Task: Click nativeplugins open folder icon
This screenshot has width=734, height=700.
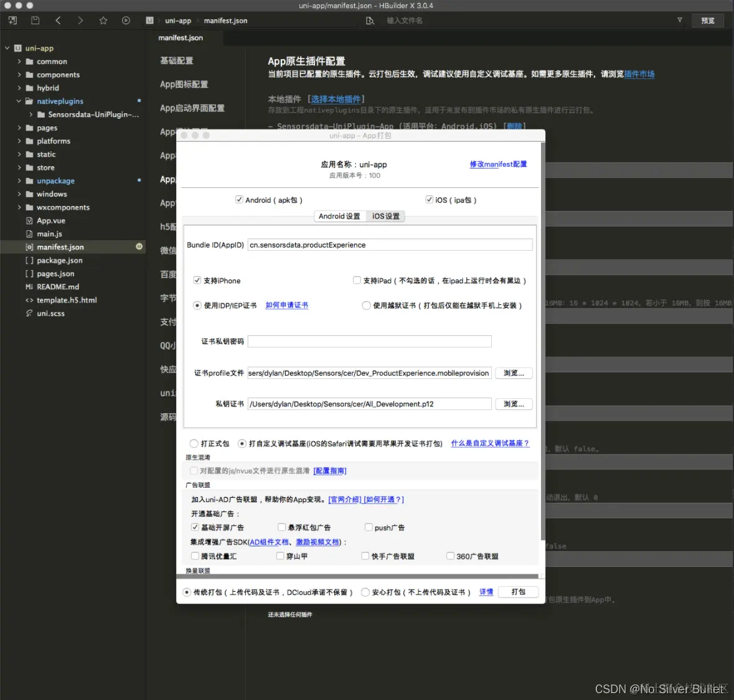Action: coord(29,101)
